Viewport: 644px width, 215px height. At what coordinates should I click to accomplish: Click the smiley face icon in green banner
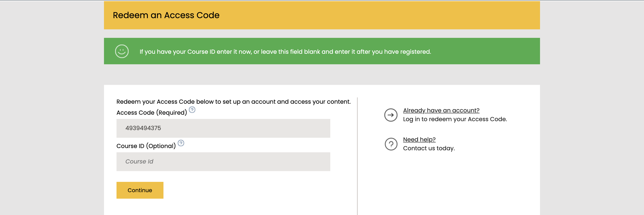point(122,51)
